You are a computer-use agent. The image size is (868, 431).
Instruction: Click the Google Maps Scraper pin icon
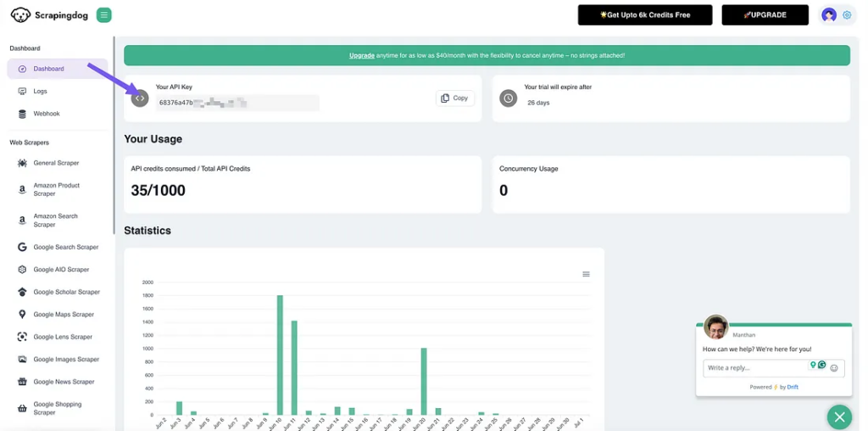pos(22,314)
